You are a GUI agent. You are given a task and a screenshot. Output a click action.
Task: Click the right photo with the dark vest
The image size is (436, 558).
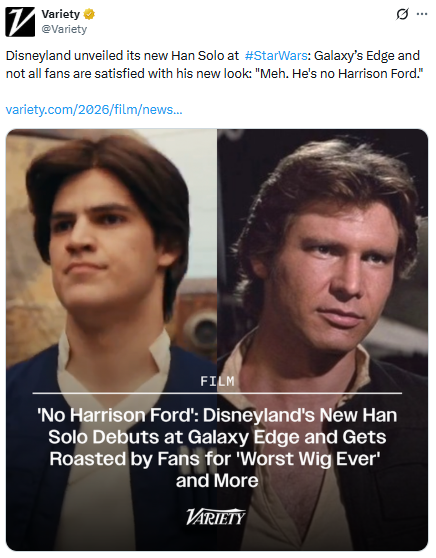pyautogui.click(x=322, y=340)
